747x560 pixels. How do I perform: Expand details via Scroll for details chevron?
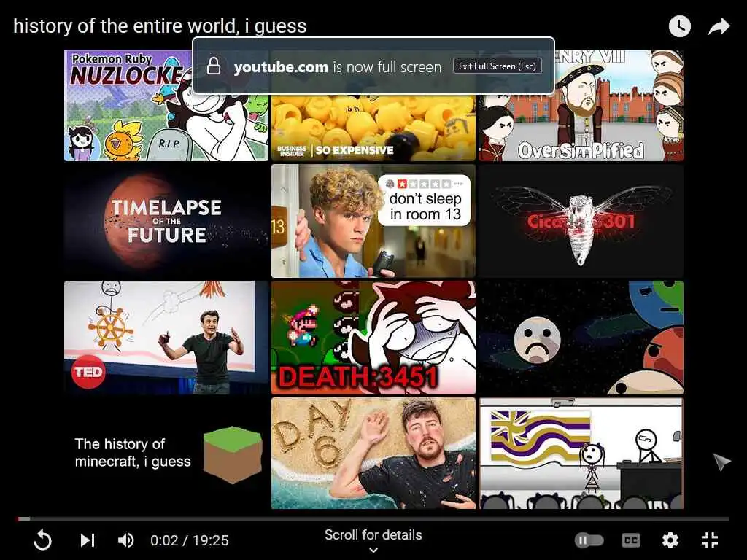[x=373, y=550]
